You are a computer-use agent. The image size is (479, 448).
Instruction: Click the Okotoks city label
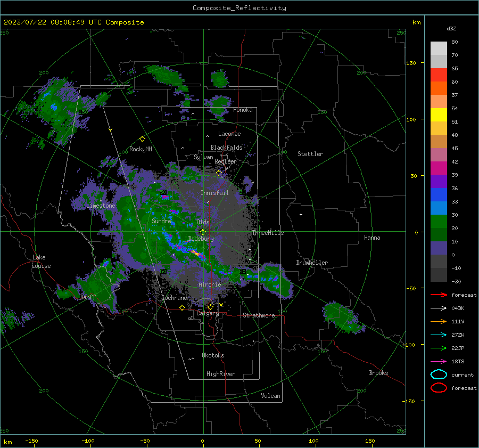click(x=213, y=355)
